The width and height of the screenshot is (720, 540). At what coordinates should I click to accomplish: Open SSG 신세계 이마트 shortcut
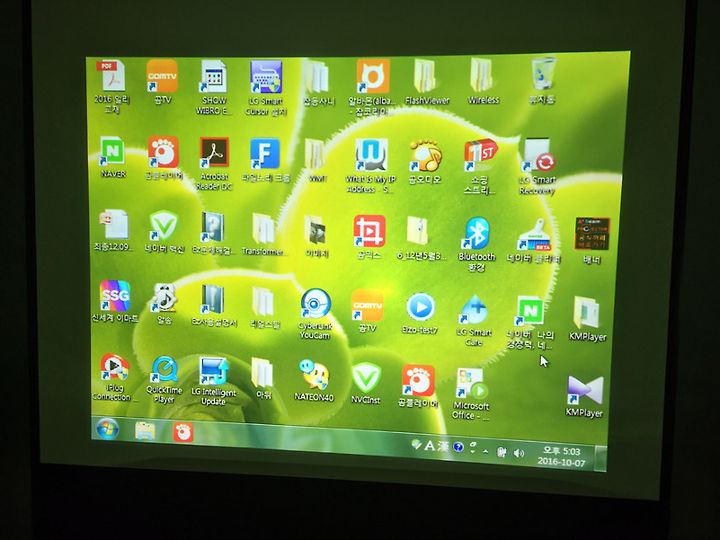click(x=115, y=301)
